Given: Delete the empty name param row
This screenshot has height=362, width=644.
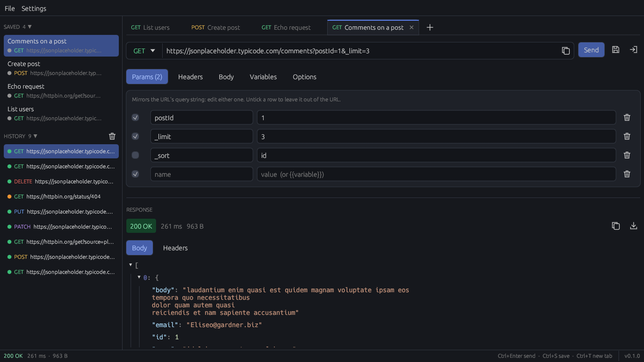Looking at the screenshot, I should [627, 174].
